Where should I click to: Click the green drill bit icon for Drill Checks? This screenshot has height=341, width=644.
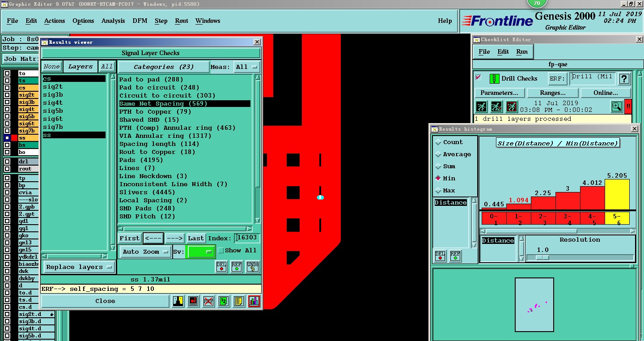[x=494, y=79]
